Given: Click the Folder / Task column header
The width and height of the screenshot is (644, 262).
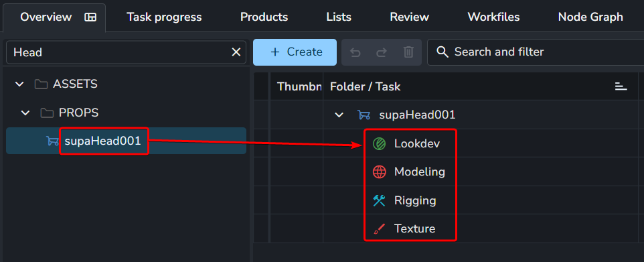Looking at the screenshot, I should tap(481, 86).
